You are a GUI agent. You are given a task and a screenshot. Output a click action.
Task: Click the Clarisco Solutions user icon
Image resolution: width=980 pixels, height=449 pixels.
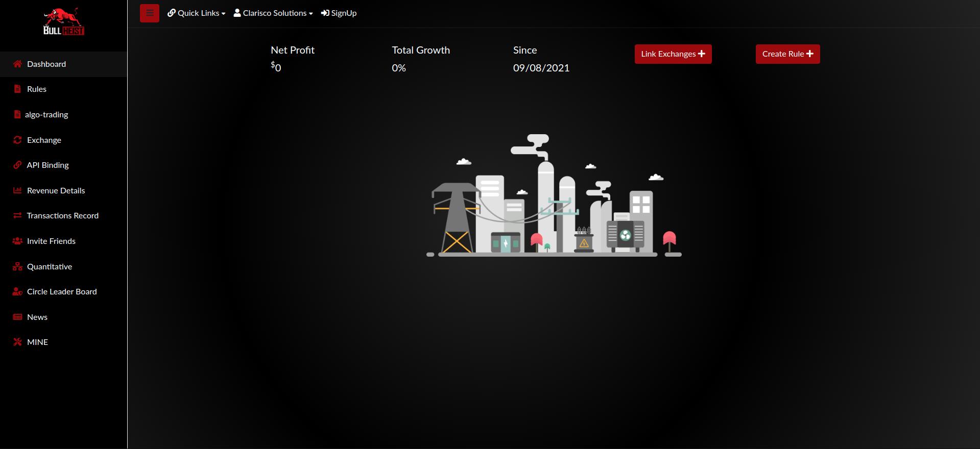237,13
